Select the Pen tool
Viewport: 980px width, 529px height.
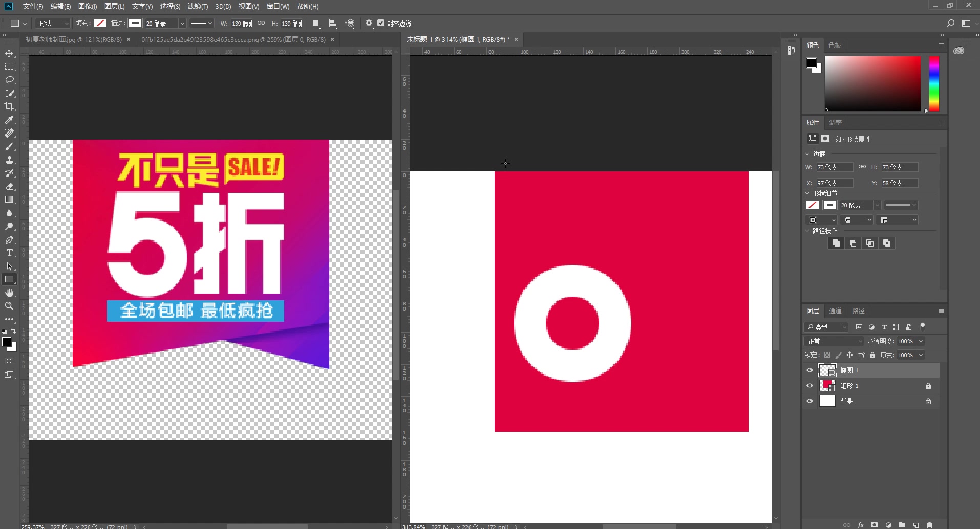9,240
